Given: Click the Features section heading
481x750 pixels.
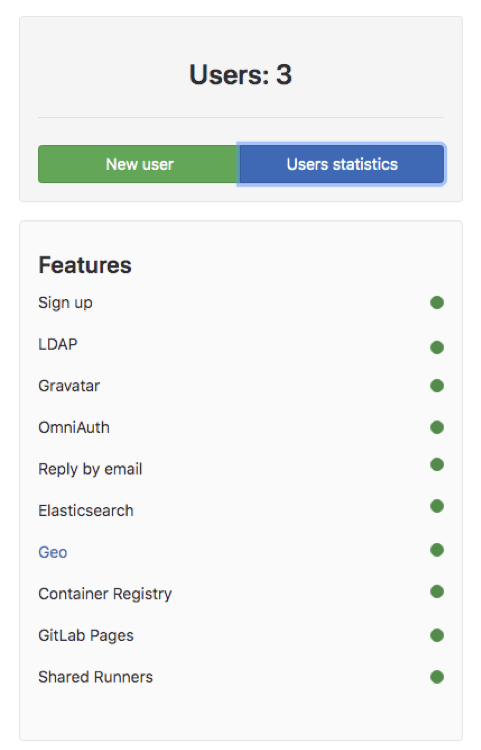Looking at the screenshot, I should coord(85,265).
